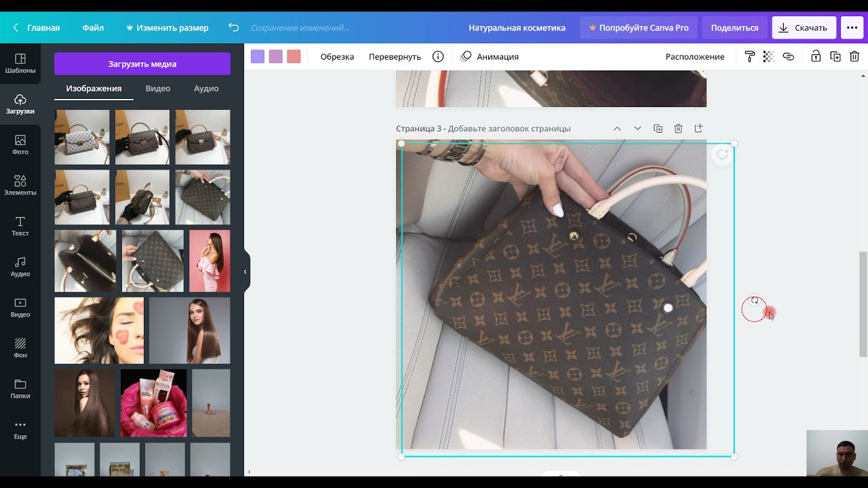Select the woman in pink dress thumbnail

pyautogui.click(x=210, y=261)
